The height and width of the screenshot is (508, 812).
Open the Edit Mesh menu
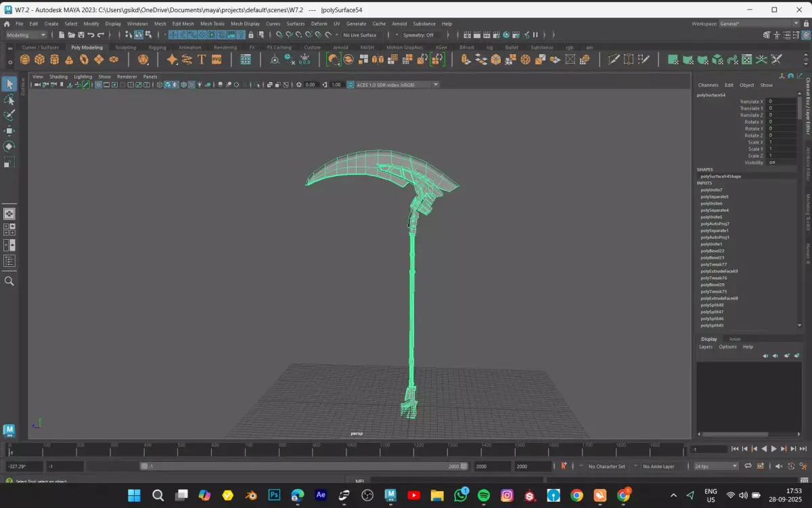pyautogui.click(x=183, y=24)
